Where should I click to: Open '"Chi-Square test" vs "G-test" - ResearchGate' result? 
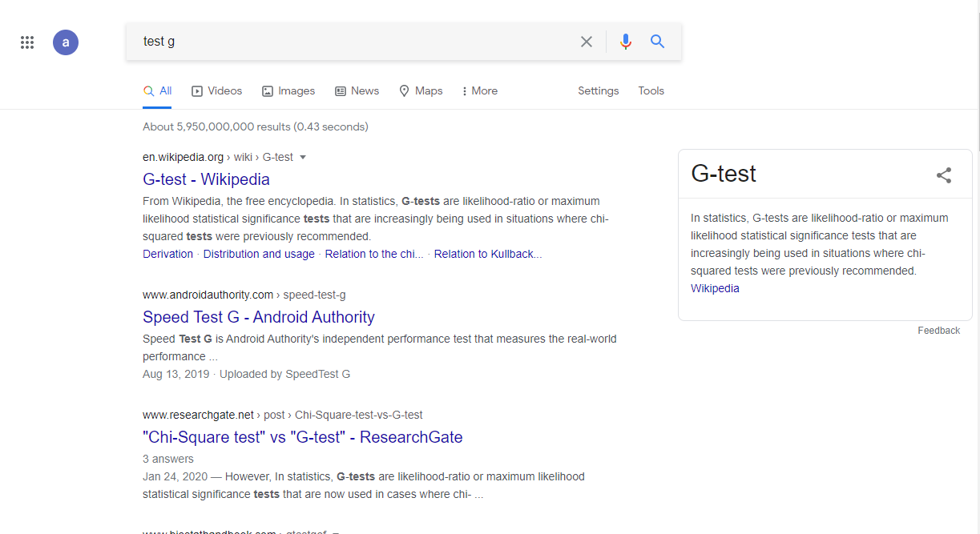click(303, 437)
